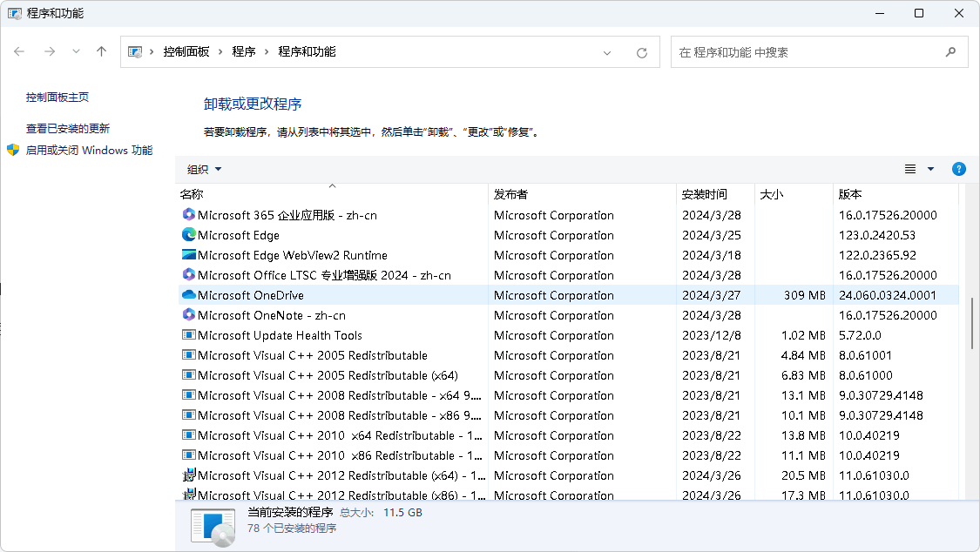Image resolution: width=980 pixels, height=552 pixels.
Task: Click the address bar control panel icon
Action: [134, 52]
